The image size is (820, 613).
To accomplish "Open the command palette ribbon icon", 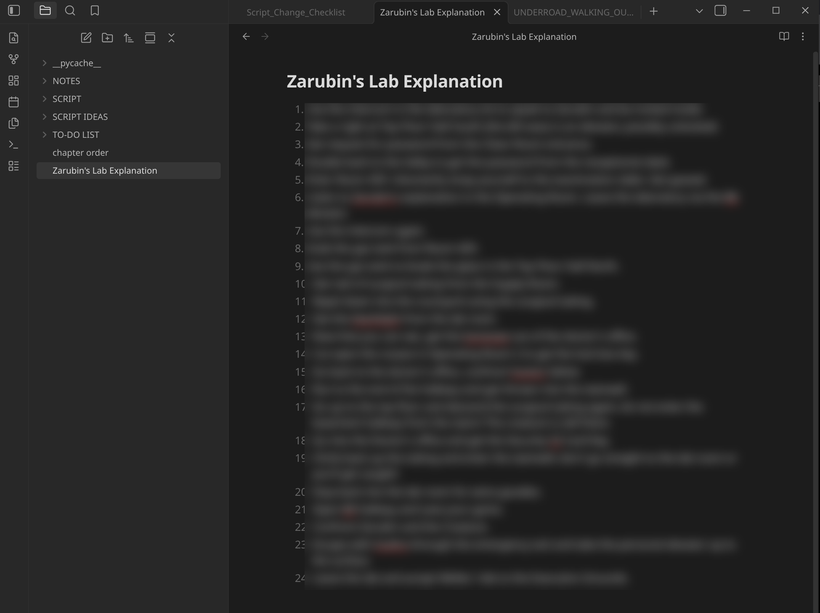I will click(x=14, y=144).
